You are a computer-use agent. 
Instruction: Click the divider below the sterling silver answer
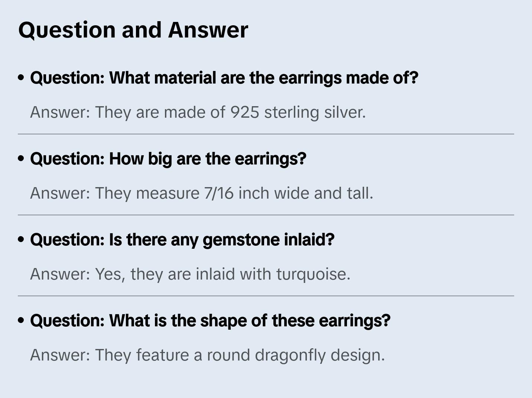coord(266,134)
